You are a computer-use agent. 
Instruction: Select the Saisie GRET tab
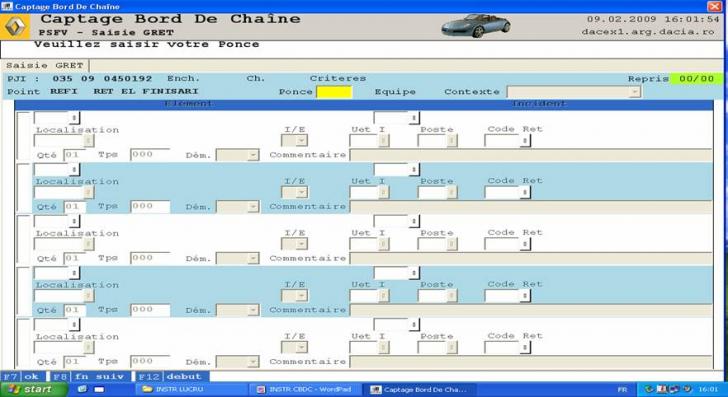click(45, 65)
